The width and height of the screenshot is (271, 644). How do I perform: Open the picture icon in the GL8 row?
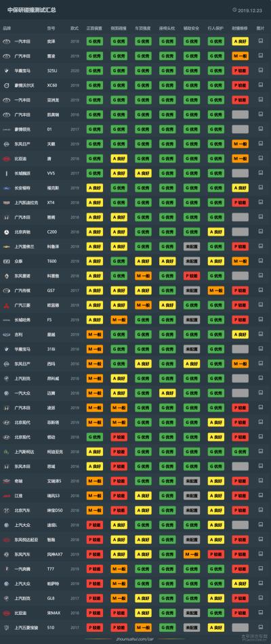[260, 598]
